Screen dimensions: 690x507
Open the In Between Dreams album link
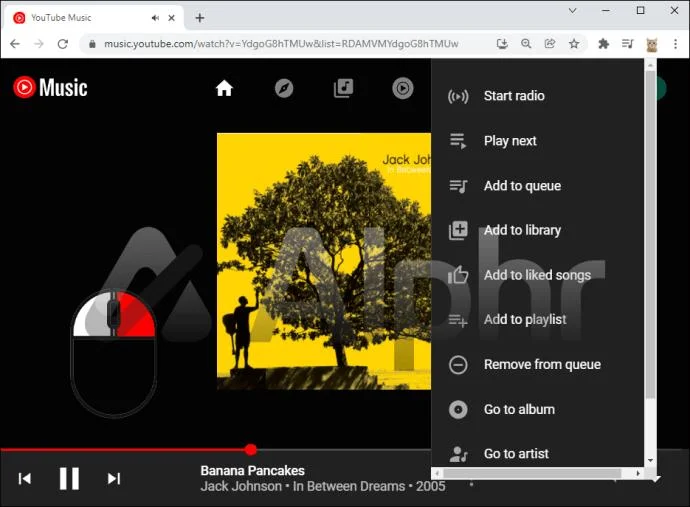tap(349, 486)
